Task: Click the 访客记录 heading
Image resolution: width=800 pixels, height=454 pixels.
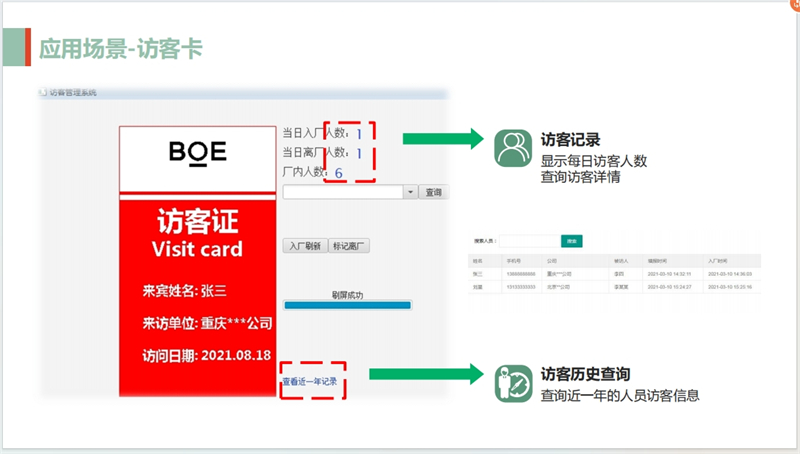Action: coord(570,139)
